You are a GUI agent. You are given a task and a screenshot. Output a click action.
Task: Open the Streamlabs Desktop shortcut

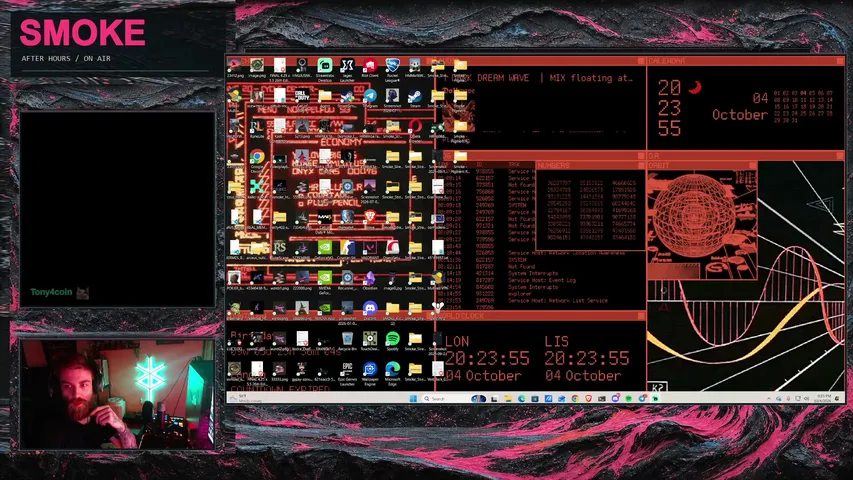pyautogui.click(x=325, y=67)
